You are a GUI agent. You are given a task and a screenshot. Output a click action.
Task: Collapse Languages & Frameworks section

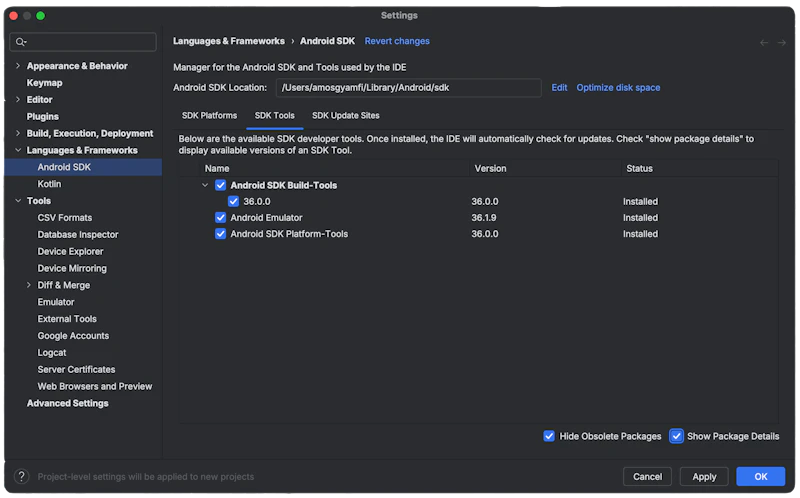(x=18, y=150)
